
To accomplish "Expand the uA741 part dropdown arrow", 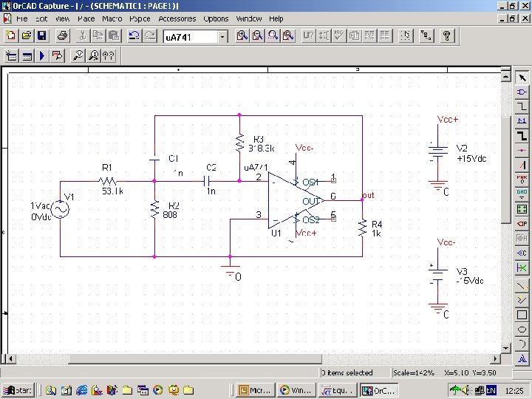I will [x=222, y=37].
